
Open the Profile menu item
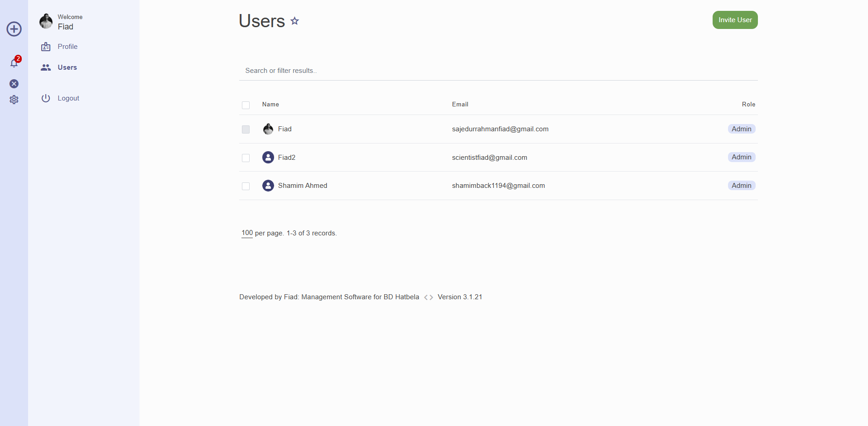click(x=68, y=47)
